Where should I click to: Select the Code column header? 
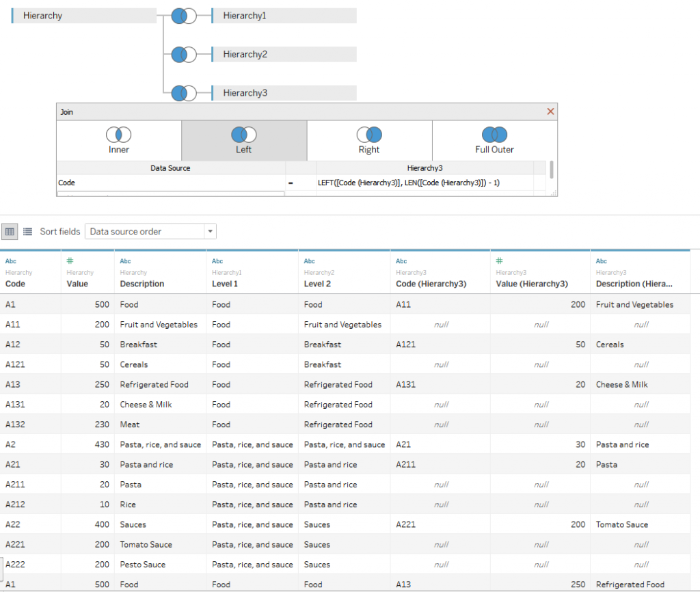point(15,284)
